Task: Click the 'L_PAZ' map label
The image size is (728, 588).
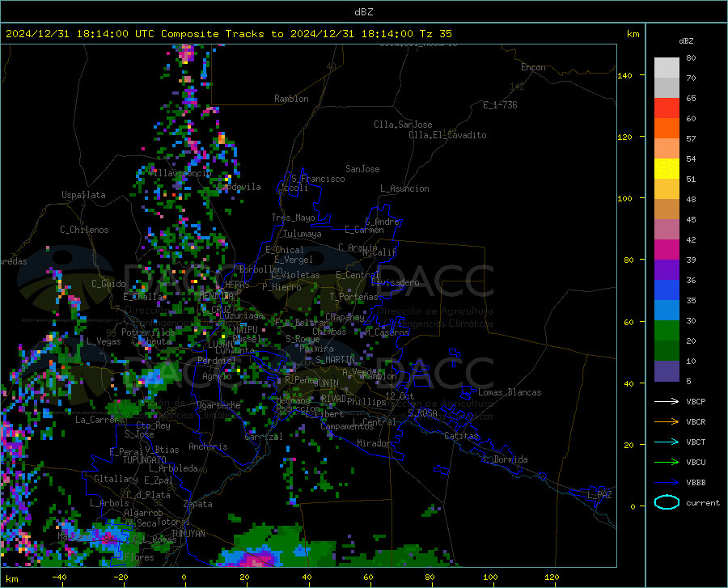Action: (x=599, y=495)
